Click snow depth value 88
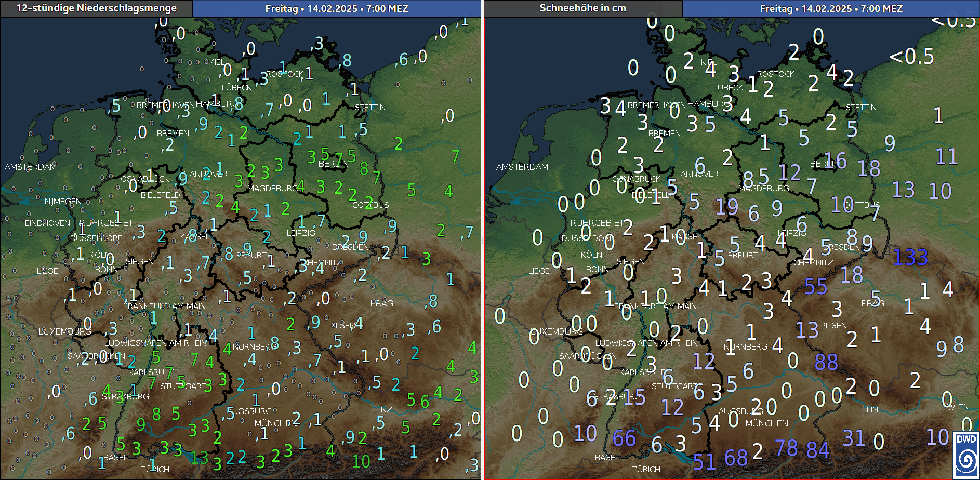980x480 pixels. [x=826, y=362]
